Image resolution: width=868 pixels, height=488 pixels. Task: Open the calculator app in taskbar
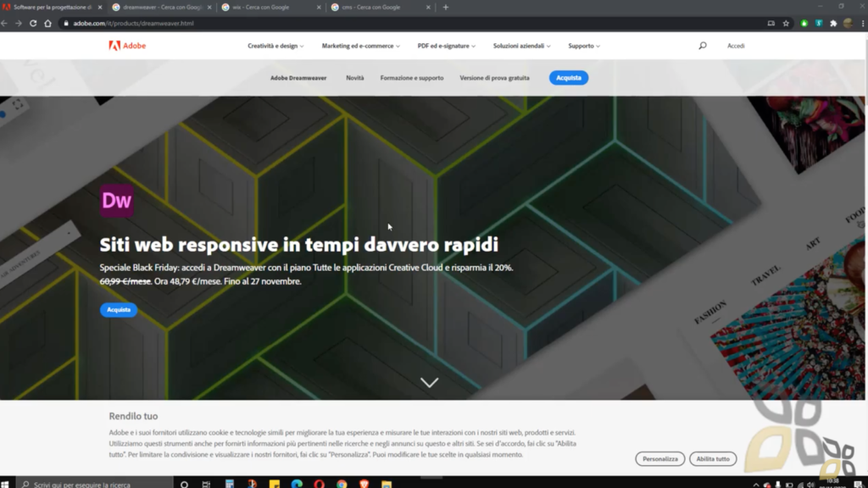(230, 484)
